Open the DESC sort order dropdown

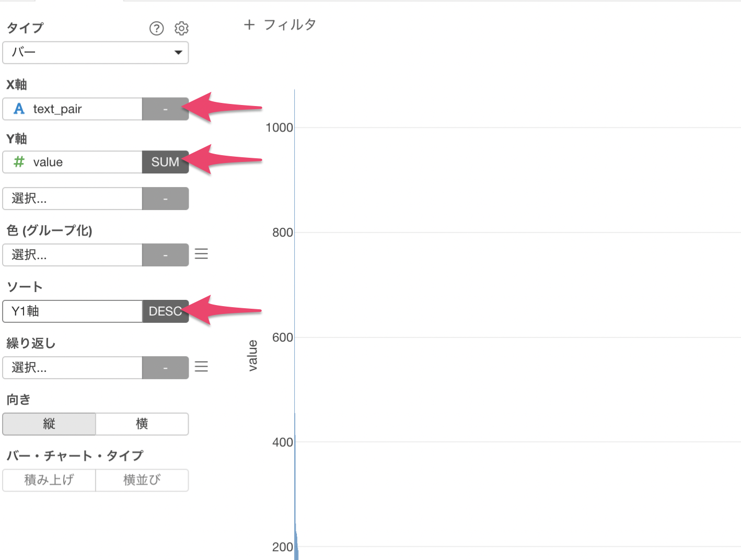click(x=165, y=311)
